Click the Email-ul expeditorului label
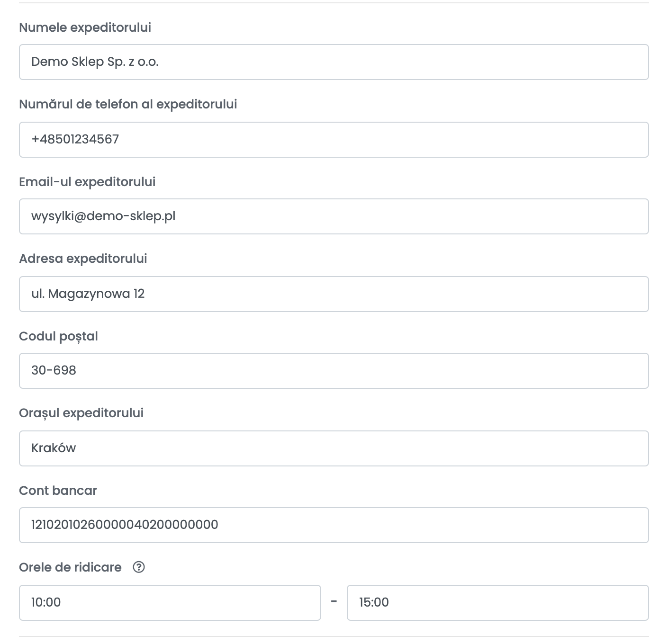Screen dimensions: 668x644 (87, 182)
